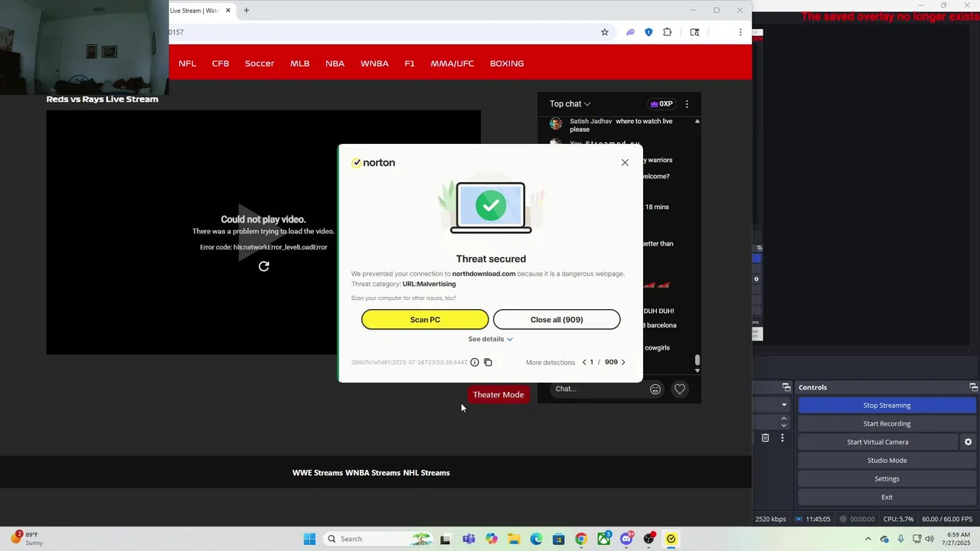Open Microsoft Edge from taskbar

[536, 539]
